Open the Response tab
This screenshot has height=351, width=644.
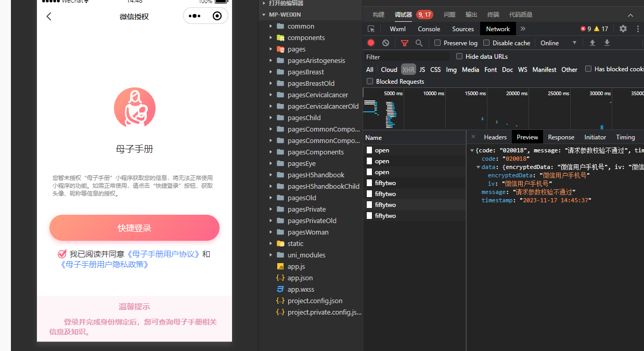(x=561, y=137)
